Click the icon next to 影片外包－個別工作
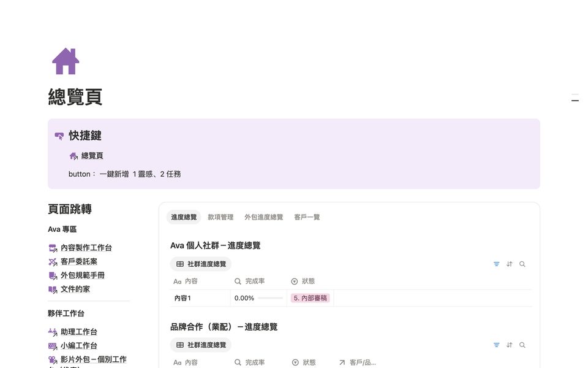588x368 pixels. 53,360
